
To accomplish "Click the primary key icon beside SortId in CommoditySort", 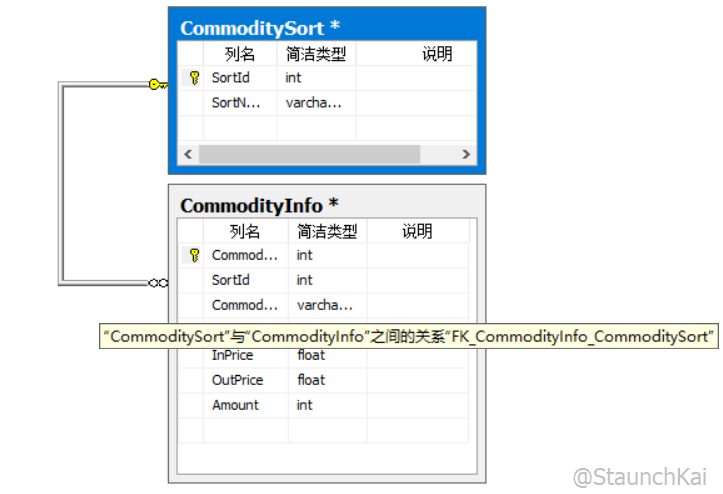I will tap(194, 77).
